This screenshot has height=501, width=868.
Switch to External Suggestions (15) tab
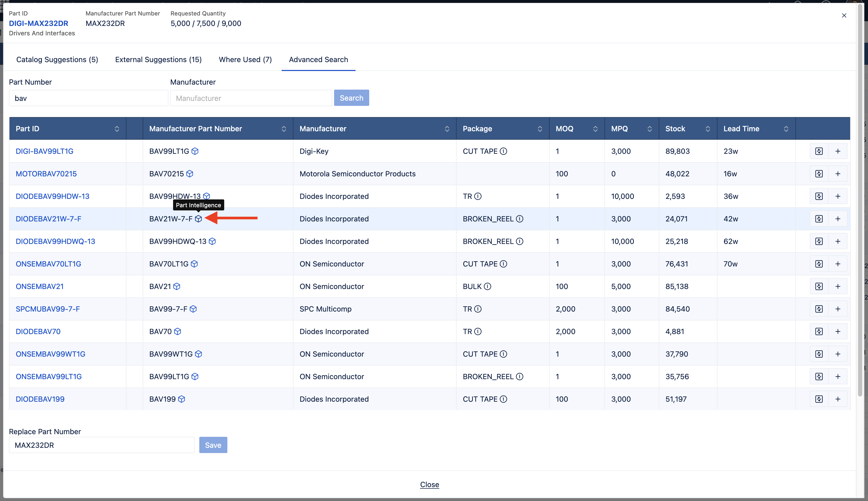(158, 59)
